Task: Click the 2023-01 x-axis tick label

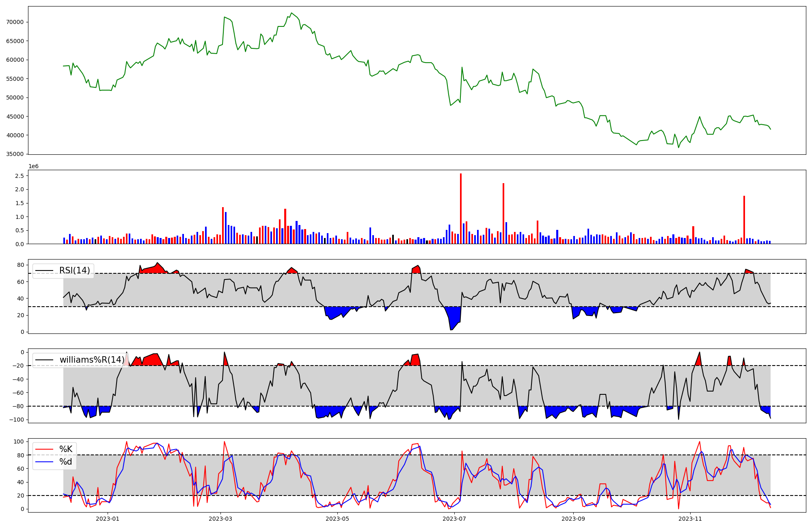Action: pos(108,519)
